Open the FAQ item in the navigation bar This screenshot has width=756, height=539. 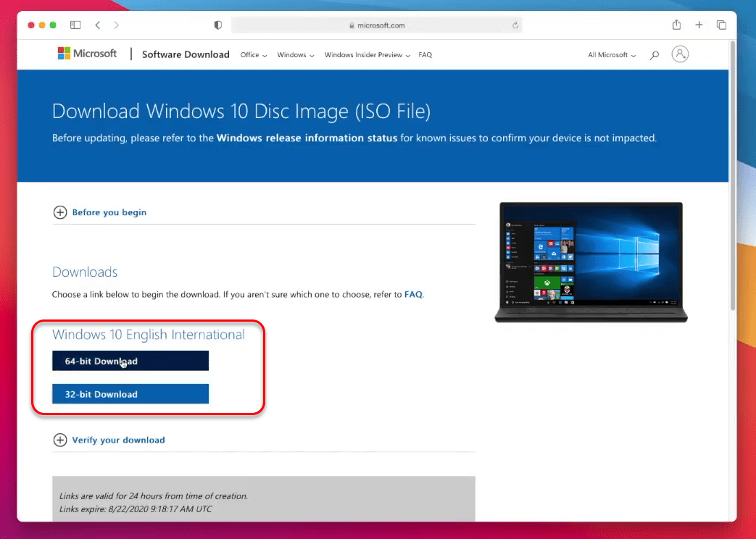425,55
